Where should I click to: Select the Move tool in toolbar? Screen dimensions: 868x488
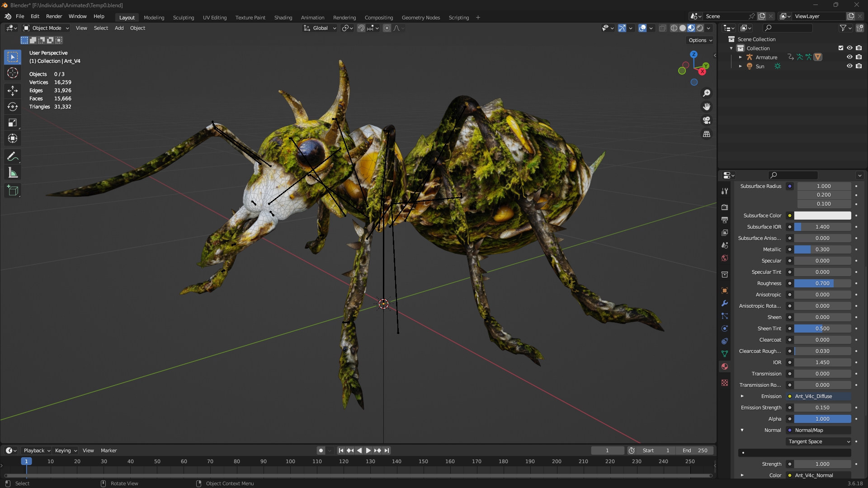coord(13,90)
